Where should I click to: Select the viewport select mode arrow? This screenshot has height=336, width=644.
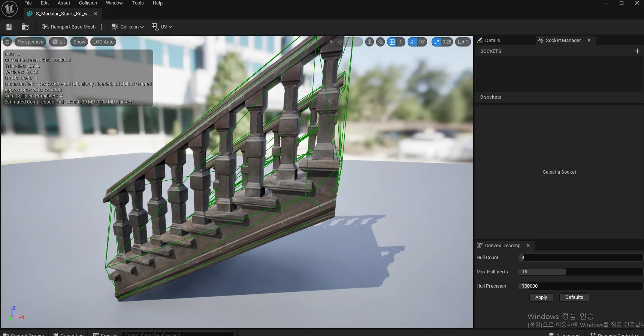331,42
